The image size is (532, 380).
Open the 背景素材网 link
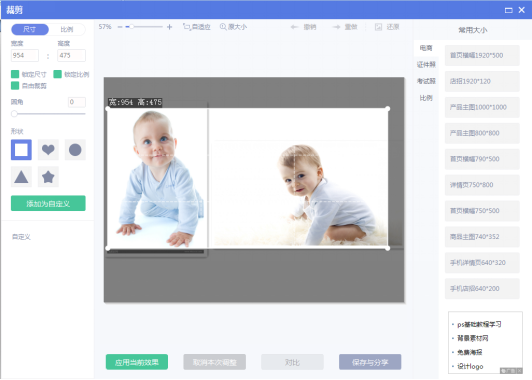473,338
